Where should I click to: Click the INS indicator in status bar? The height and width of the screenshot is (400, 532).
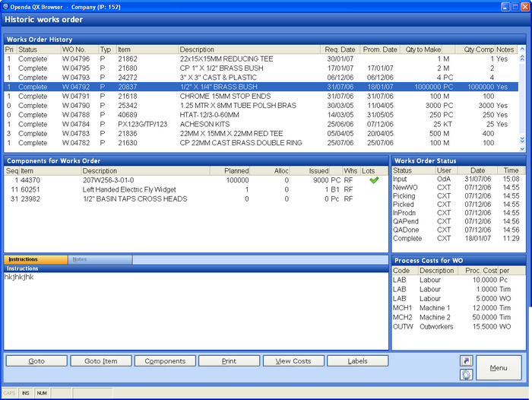(26, 393)
